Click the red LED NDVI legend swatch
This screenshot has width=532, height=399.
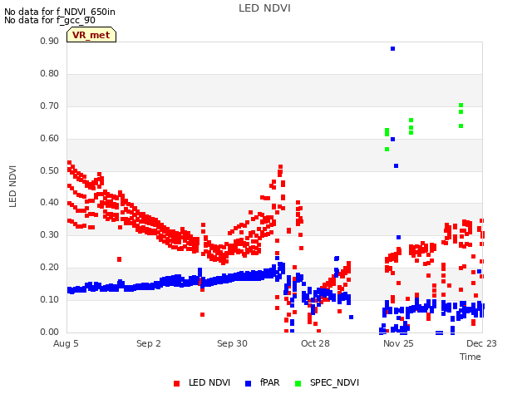(x=176, y=383)
